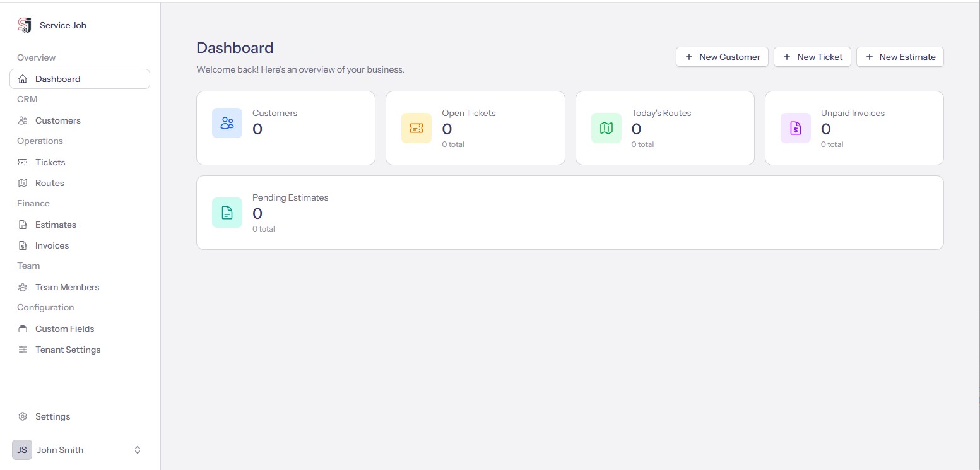Image resolution: width=980 pixels, height=470 pixels.
Task: Open the Today's Routes stat card
Action: (x=664, y=128)
